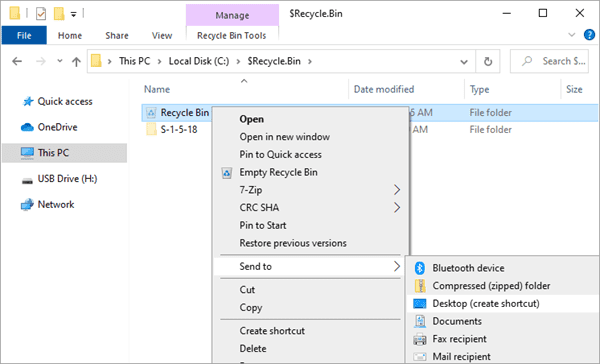Choose Create shortcut in context menu
The image size is (600, 364).
(x=272, y=331)
